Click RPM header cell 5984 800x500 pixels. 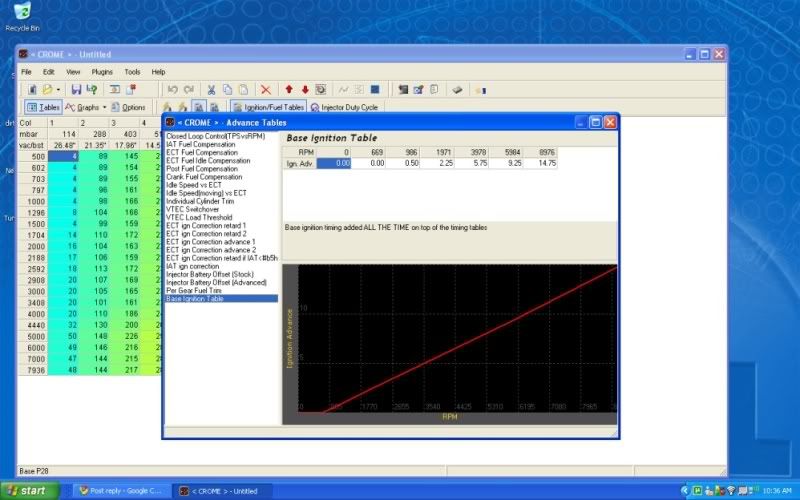point(506,152)
